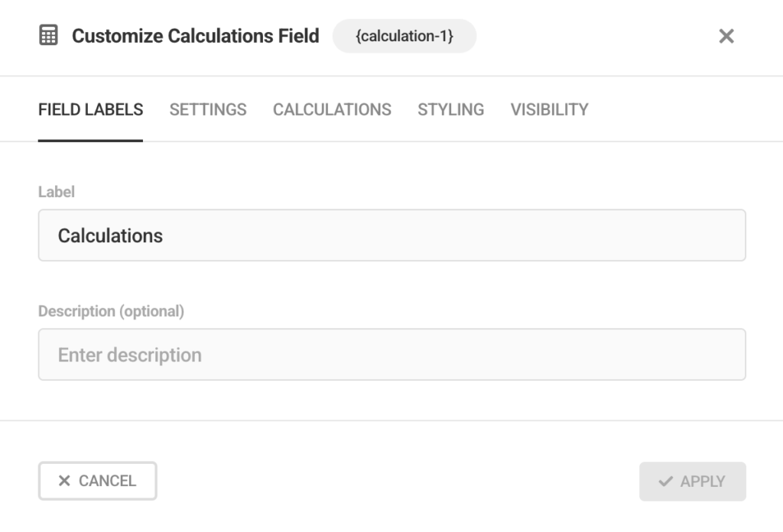783x532 pixels.
Task: Click the calculator icon in the dialog header
Action: [49, 35]
